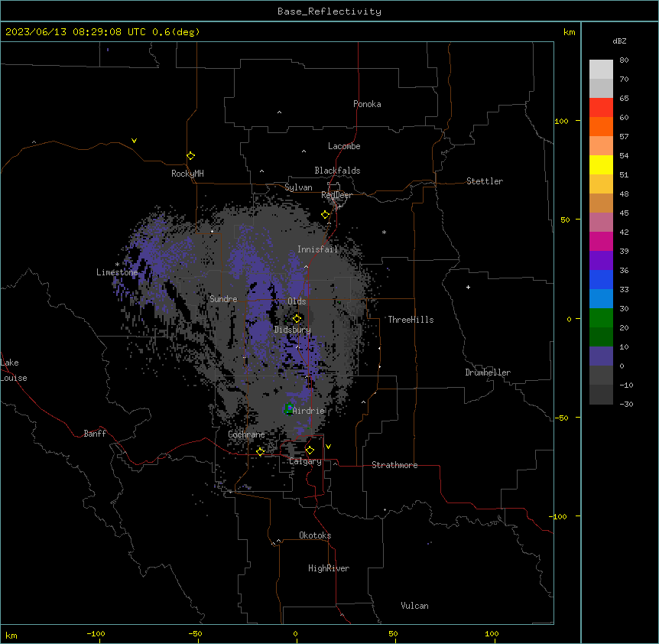Click the Banff map label
The width and height of the screenshot is (659, 644).
click(95, 434)
